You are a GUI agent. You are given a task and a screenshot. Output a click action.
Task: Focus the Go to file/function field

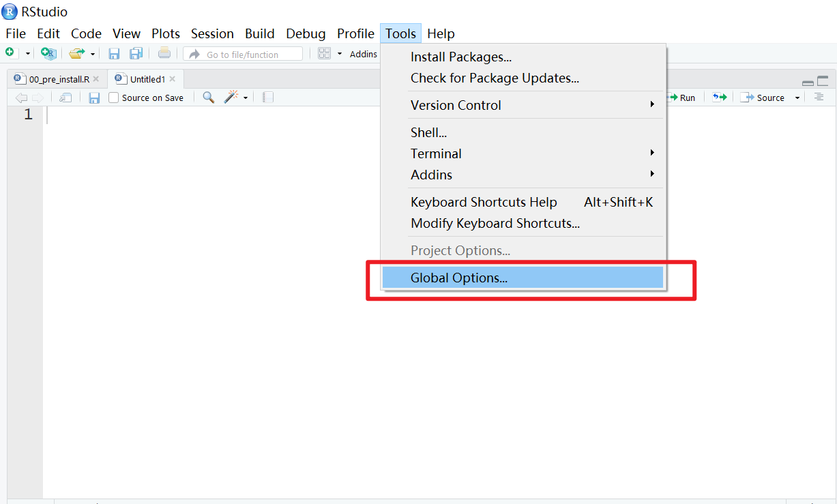point(243,54)
